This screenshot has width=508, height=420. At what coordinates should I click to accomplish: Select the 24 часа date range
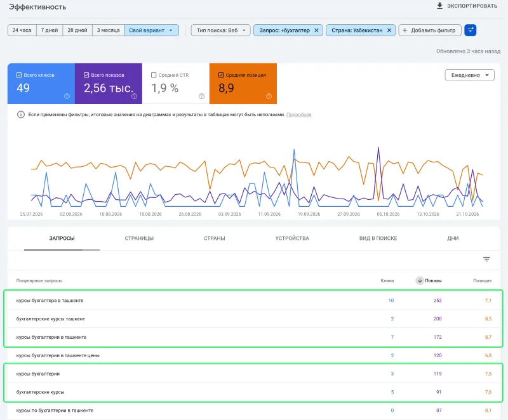click(x=22, y=30)
